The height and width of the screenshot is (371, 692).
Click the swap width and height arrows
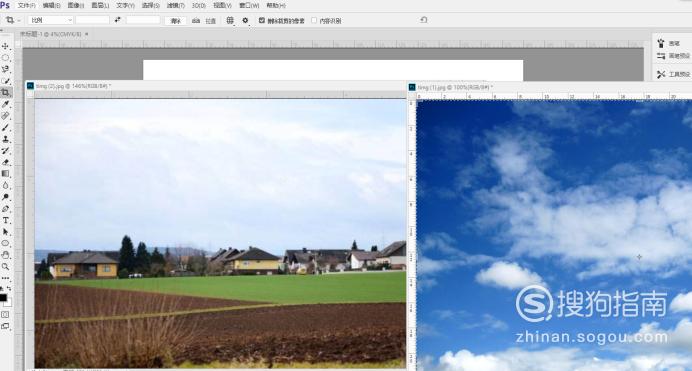[117, 20]
